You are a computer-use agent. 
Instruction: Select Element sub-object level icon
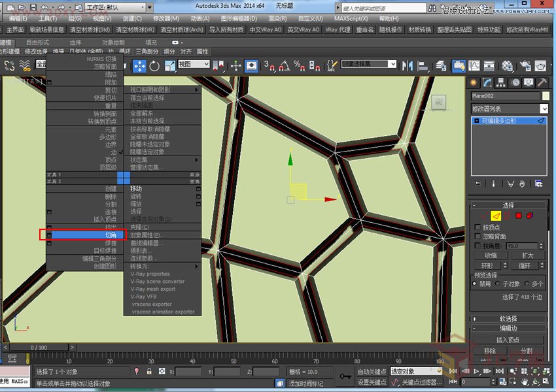[530, 216]
